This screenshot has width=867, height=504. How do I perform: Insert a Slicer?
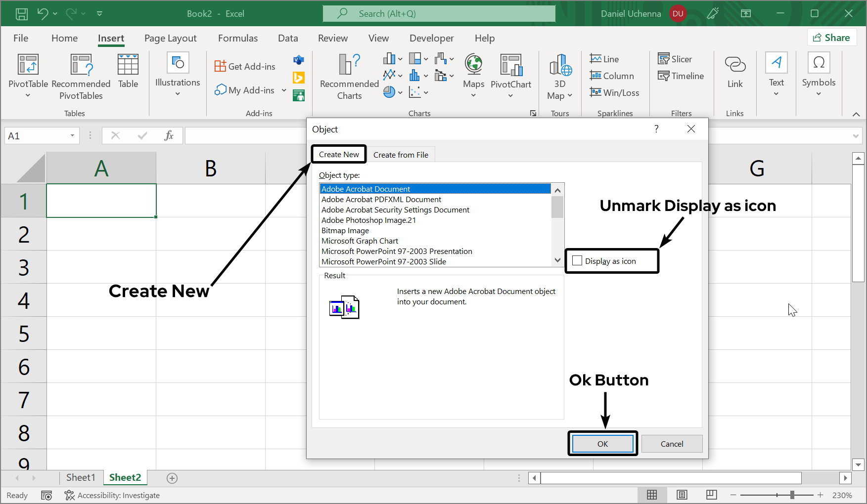675,59
